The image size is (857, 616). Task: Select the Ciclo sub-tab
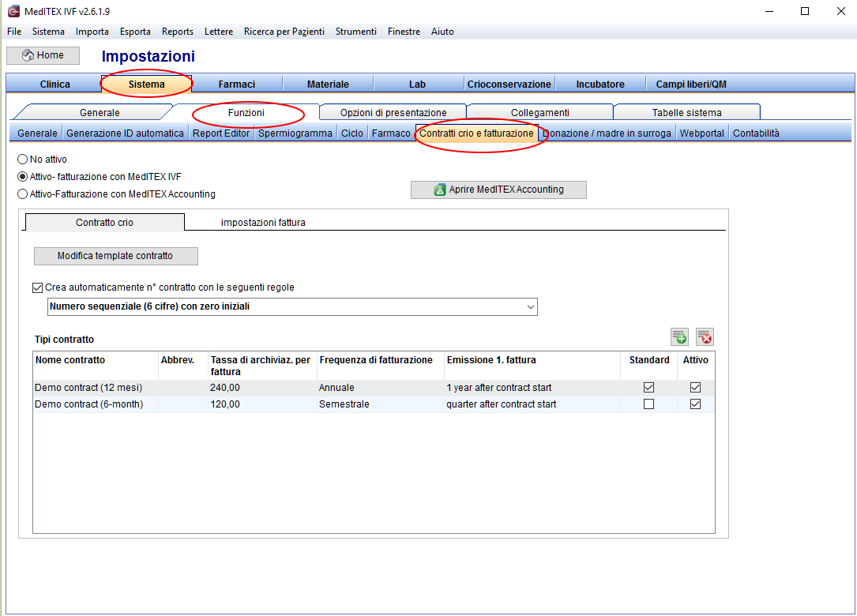pyautogui.click(x=352, y=133)
